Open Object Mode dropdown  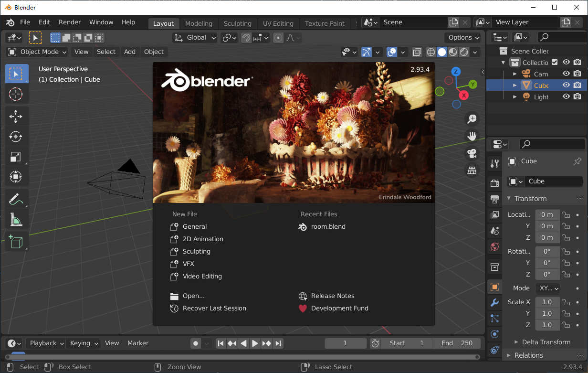click(37, 52)
